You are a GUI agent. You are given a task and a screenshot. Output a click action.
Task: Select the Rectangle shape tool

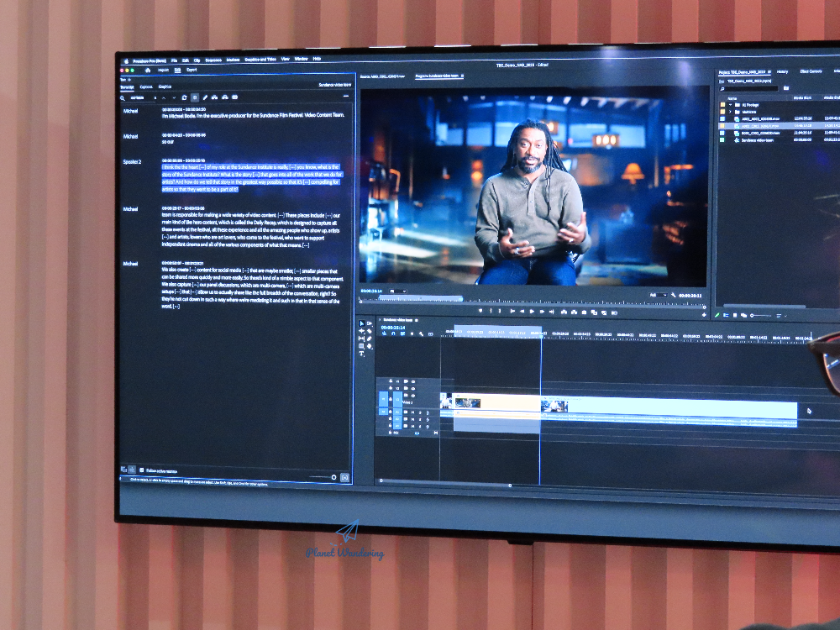[x=361, y=346]
